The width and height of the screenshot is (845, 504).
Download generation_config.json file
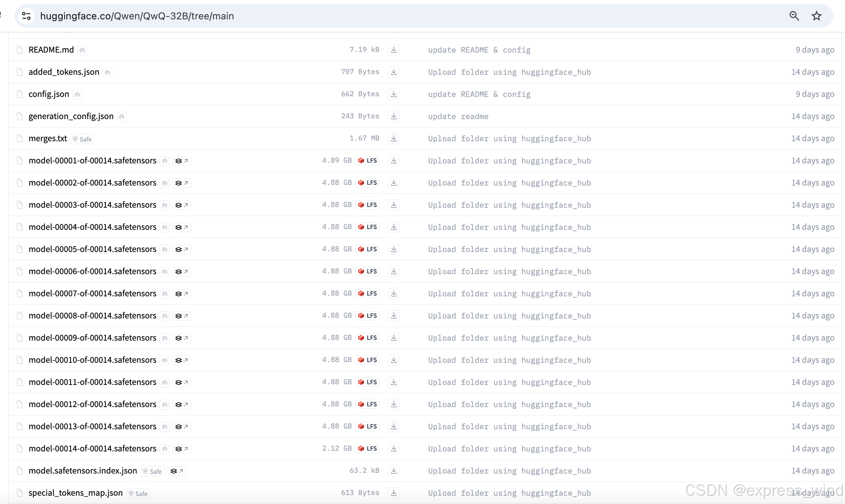(x=394, y=116)
